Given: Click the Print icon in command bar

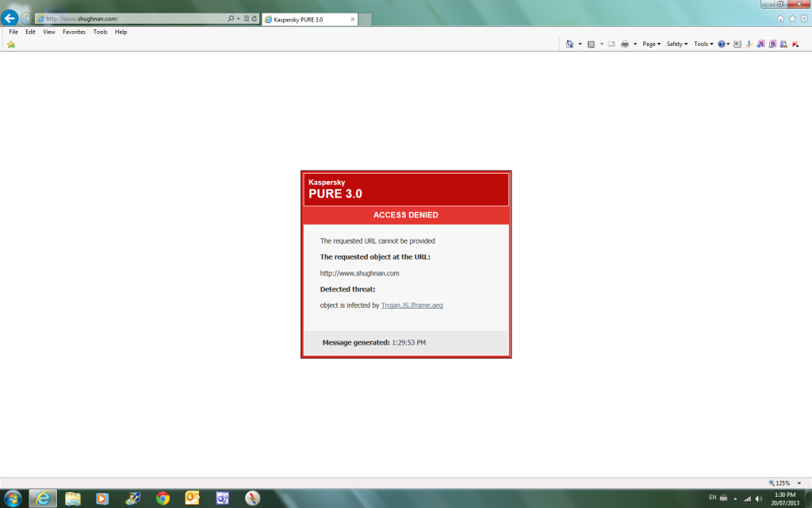Looking at the screenshot, I should (625, 44).
